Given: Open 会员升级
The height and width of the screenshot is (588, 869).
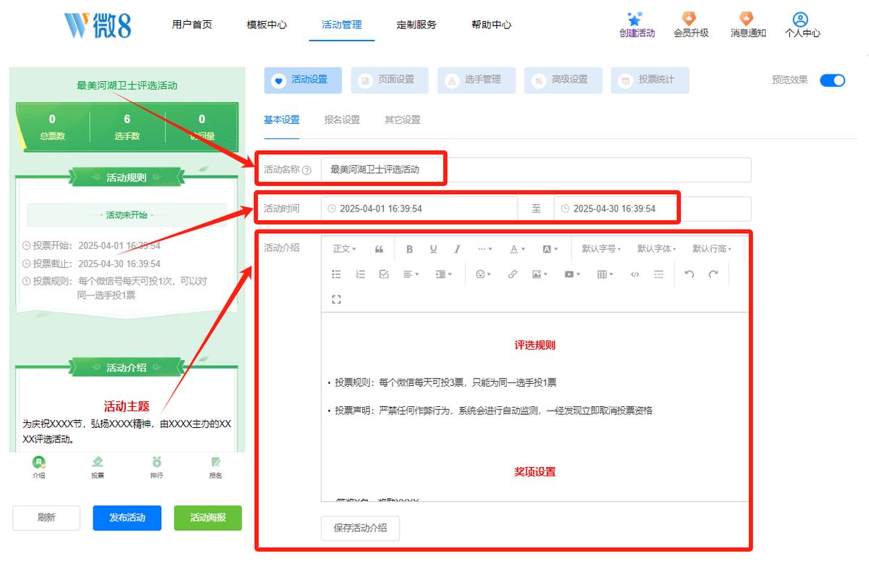Looking at the screenshot, I should point(691,25).
